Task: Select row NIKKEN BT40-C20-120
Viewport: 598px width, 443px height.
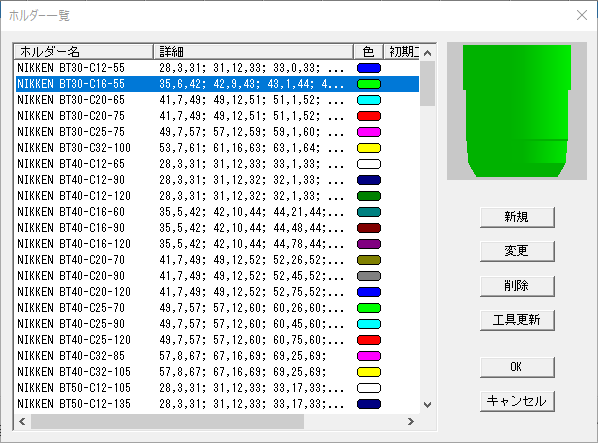Action: pos(217,292)
